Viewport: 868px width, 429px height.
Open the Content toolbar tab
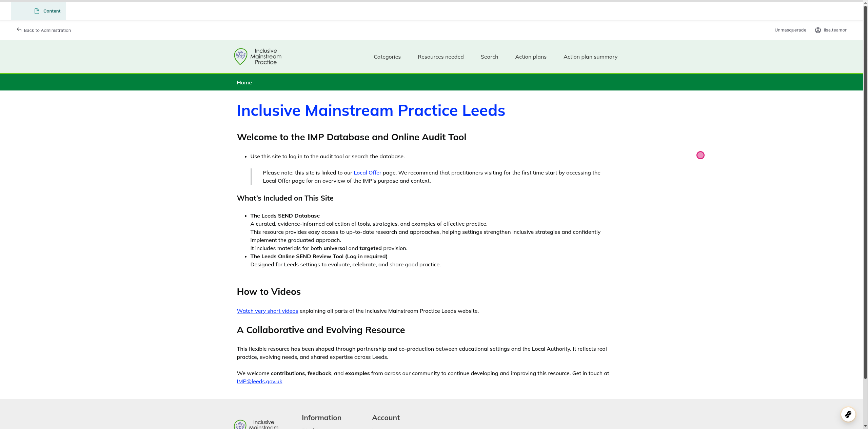click(38, 11)
